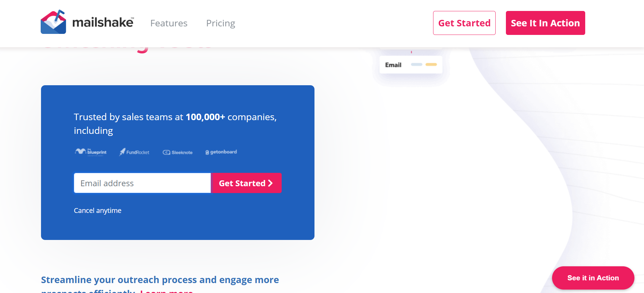Submit with Get Started beside email field

click(246, 183)
